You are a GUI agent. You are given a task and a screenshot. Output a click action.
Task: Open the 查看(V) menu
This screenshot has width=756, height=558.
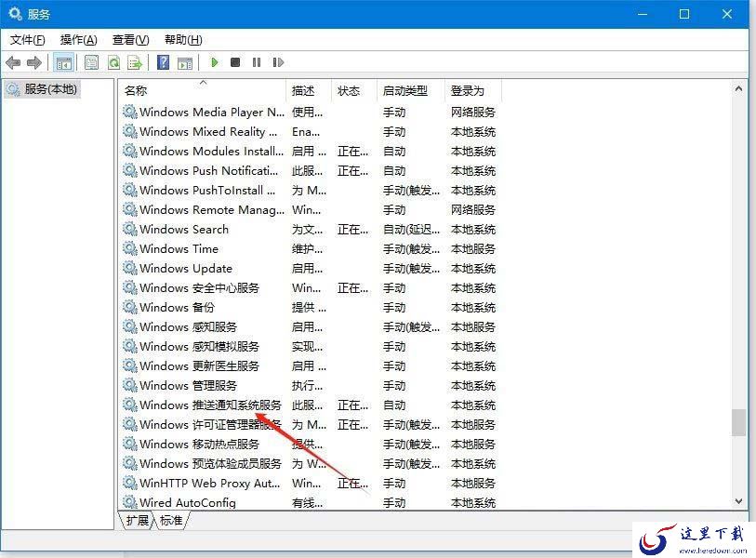[x=131, y=40]
